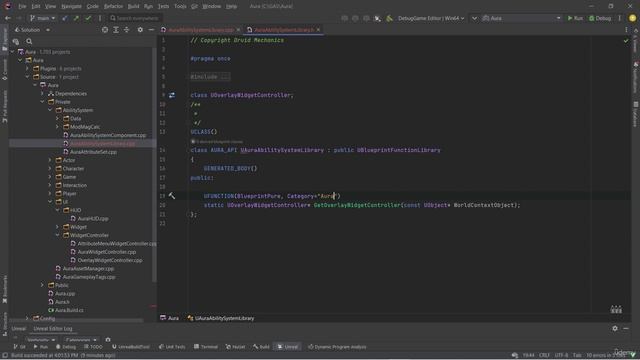Click the Run button
640x360 pixels.
click(x=575, y=18)
